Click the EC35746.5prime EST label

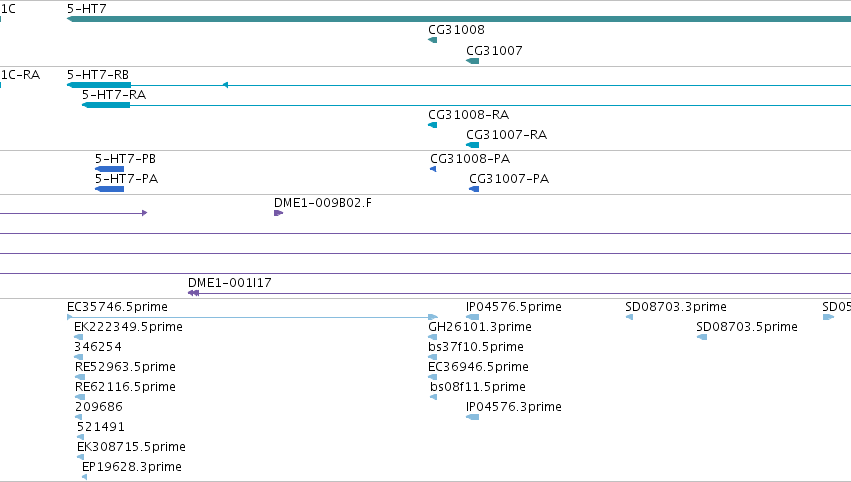click(117, 307)
